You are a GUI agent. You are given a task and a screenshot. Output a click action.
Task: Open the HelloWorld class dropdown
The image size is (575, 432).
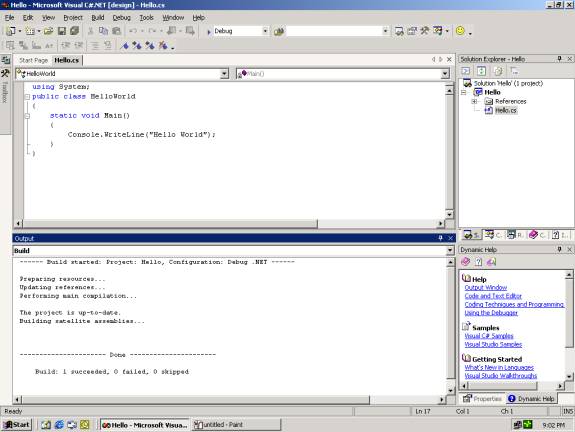[224, 74]
